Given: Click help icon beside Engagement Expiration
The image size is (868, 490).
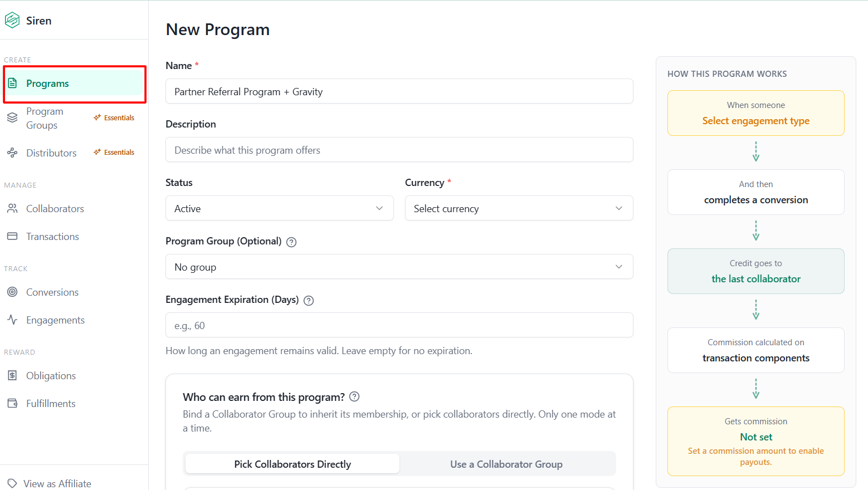Looking at the screenshot, I should tap(309, 301).
